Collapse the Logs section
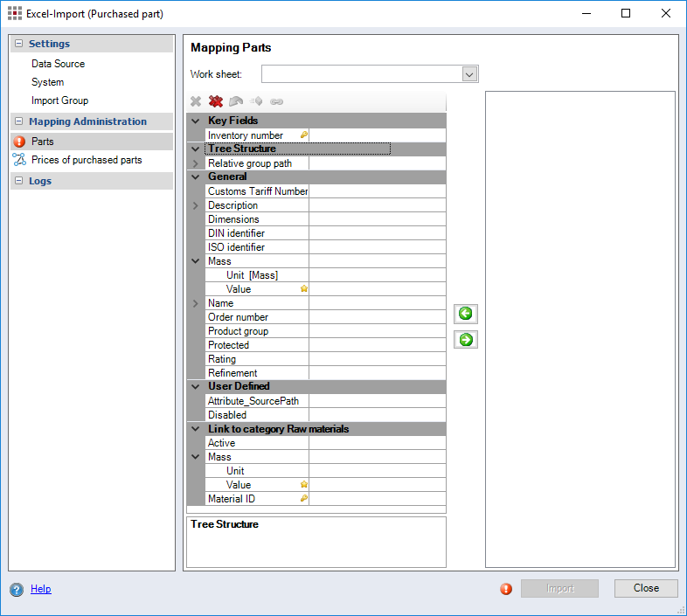687x616 pixels. [18, 181]
